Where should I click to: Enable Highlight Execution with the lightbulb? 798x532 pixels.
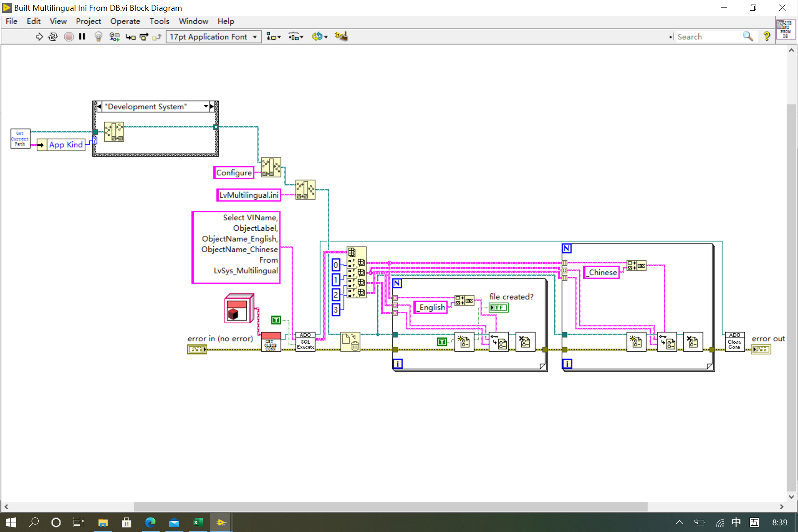click(99, 37)
